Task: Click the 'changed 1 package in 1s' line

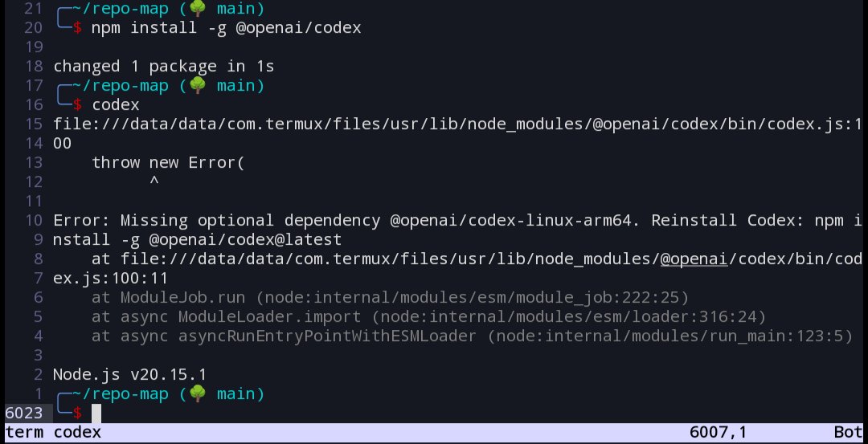Action: tap(164, 67)
